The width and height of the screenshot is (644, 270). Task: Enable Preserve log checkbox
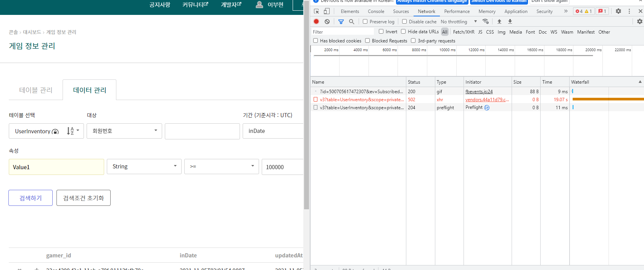[365, 21]
